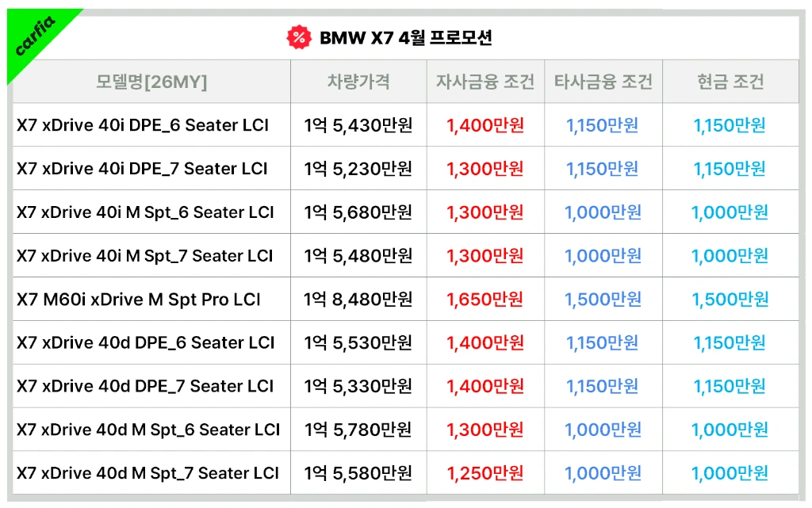Select 'X7 xDrive 40i M Spt_7 Seater LCI' row name
812x508 pixels.
145,255
